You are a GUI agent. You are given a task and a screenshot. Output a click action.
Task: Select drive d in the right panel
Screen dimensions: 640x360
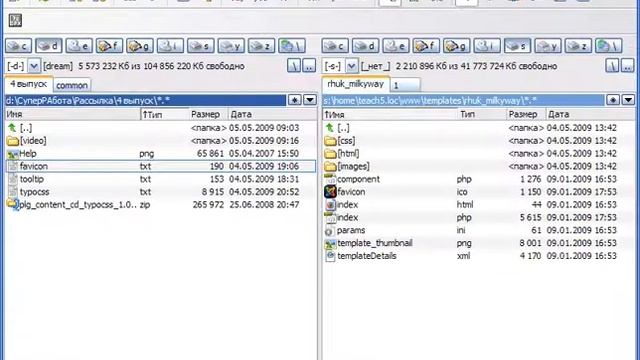(x=365, y=46)
